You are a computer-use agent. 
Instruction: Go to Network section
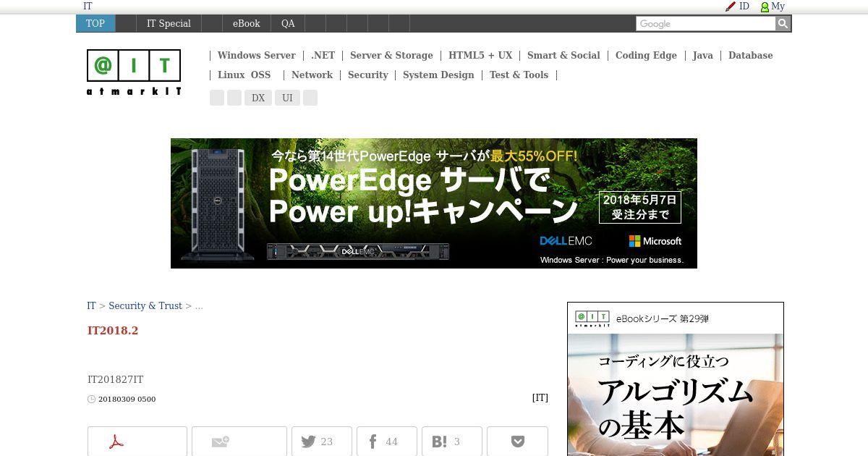[x=312, y=75]
